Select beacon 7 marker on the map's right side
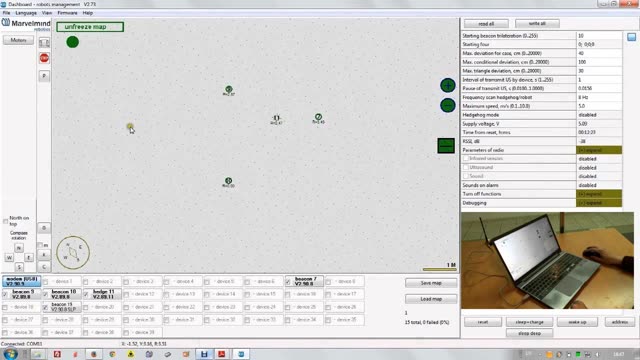Viewport: 640px width, 360px height. [x=318, y=117]
